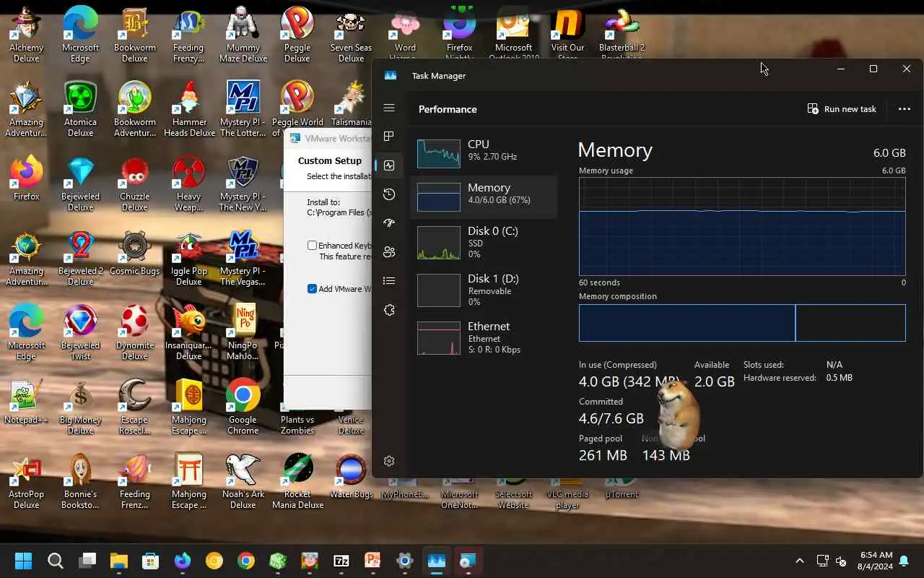This screenshot has height=578, width=924.
Task: Open Atomica Deluxe desktop icon
Action: pyautogui.click(x=80, y=110)
